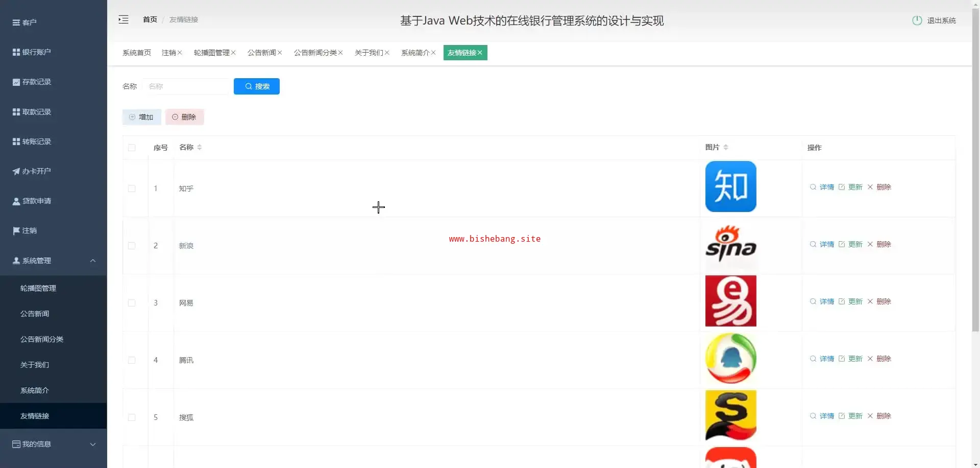The height and width of the screenshot is (468, 980).
Task: Switch to the 公告新闻 tab
Action: (261, 53)
